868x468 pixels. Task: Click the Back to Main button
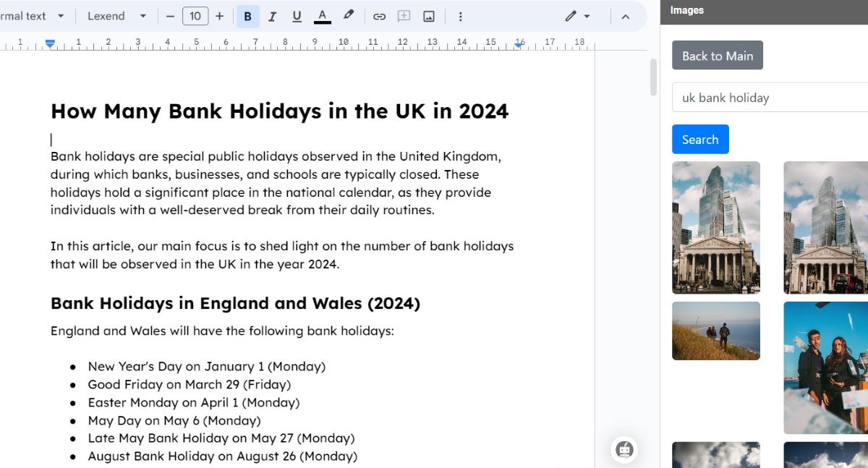[718, 56]
